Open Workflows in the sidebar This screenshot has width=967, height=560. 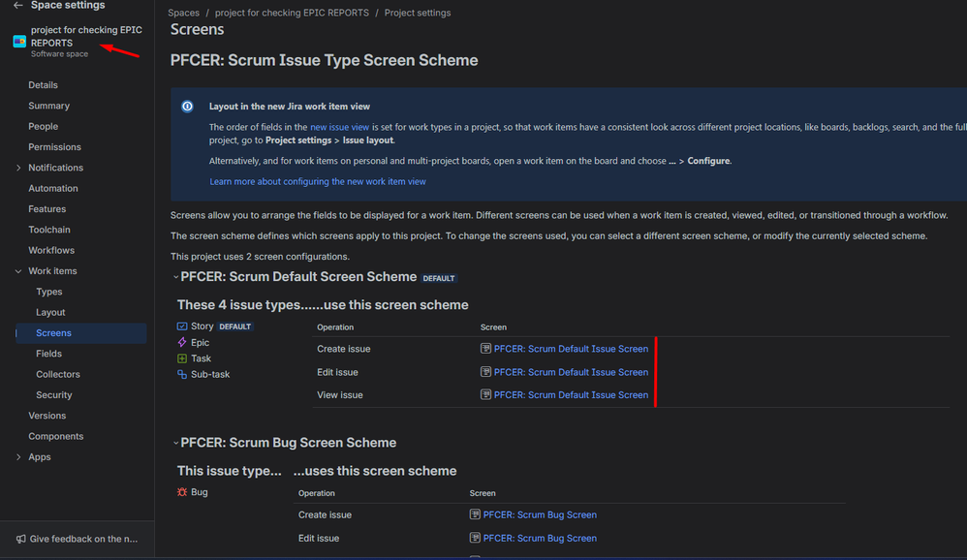(55, 250)
